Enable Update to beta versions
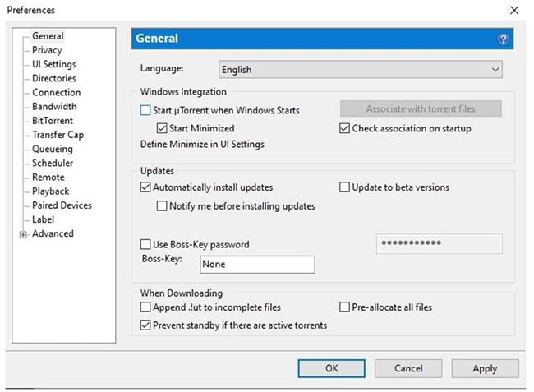 point(344,187)
